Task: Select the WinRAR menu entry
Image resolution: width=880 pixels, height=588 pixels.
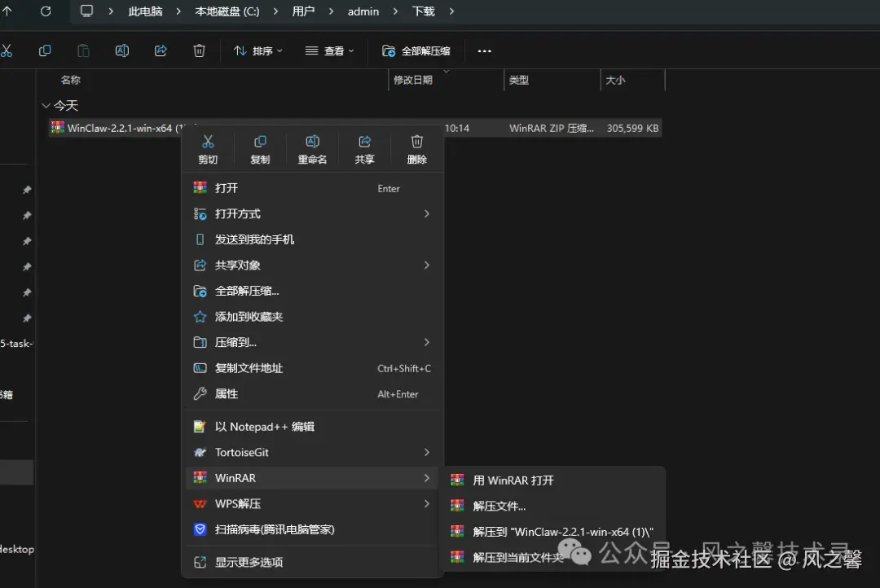Action: 312,478
